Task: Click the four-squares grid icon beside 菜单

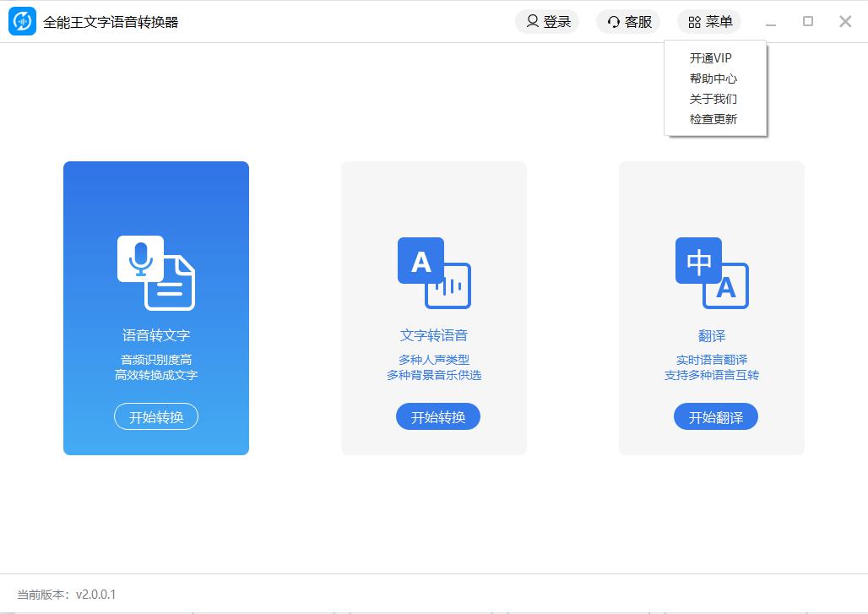Action: 694,22
